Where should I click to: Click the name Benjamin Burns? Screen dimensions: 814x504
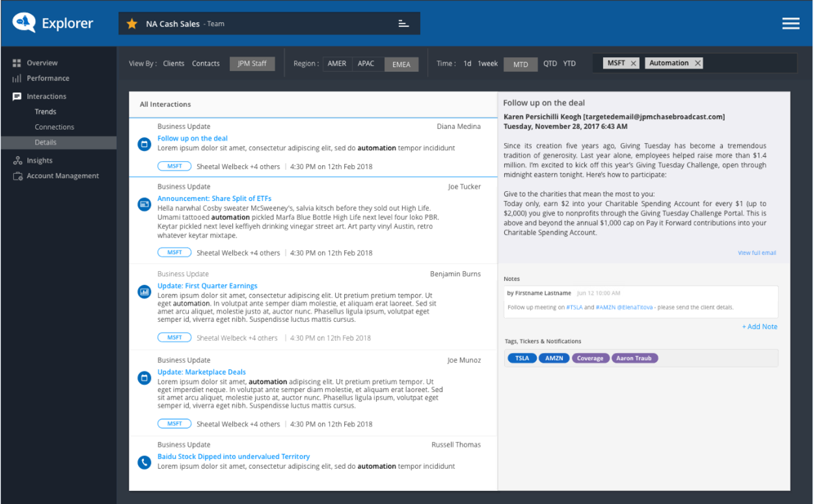[x=455, y=274]
